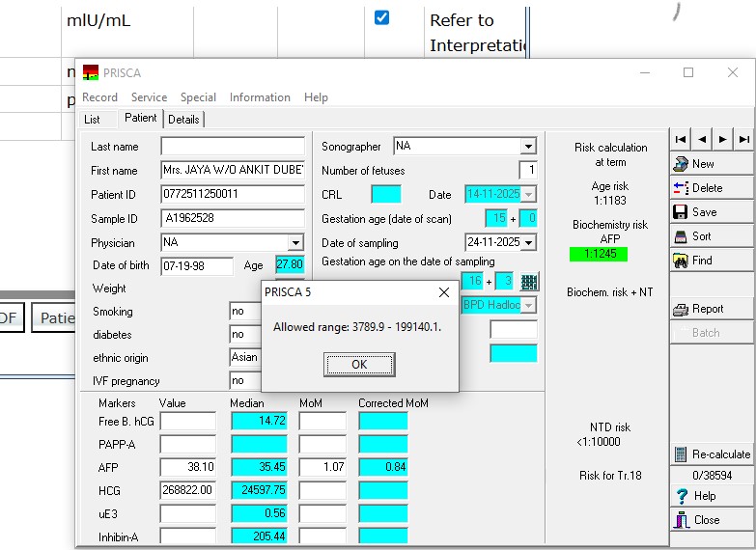
Task: Jump to last record arrow
Action: pos(743,140)
